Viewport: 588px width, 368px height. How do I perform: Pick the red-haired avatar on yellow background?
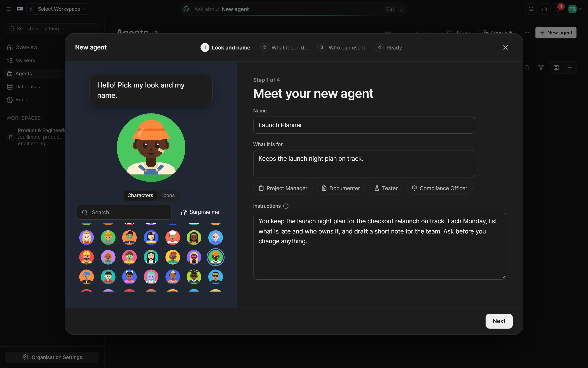pyautogui.click(x=173, y=257)
